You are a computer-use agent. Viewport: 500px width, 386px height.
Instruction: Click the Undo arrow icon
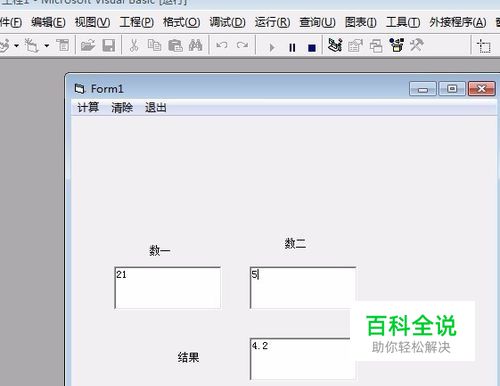point(222,45)
